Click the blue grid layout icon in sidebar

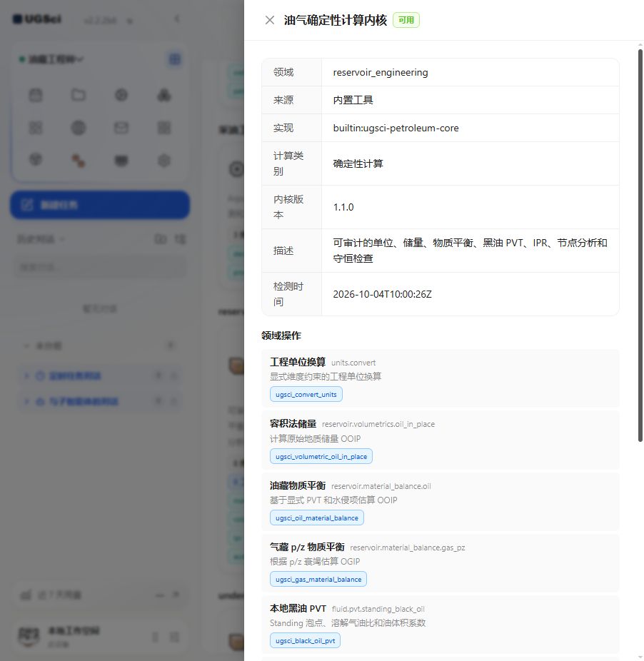(175, 59)
